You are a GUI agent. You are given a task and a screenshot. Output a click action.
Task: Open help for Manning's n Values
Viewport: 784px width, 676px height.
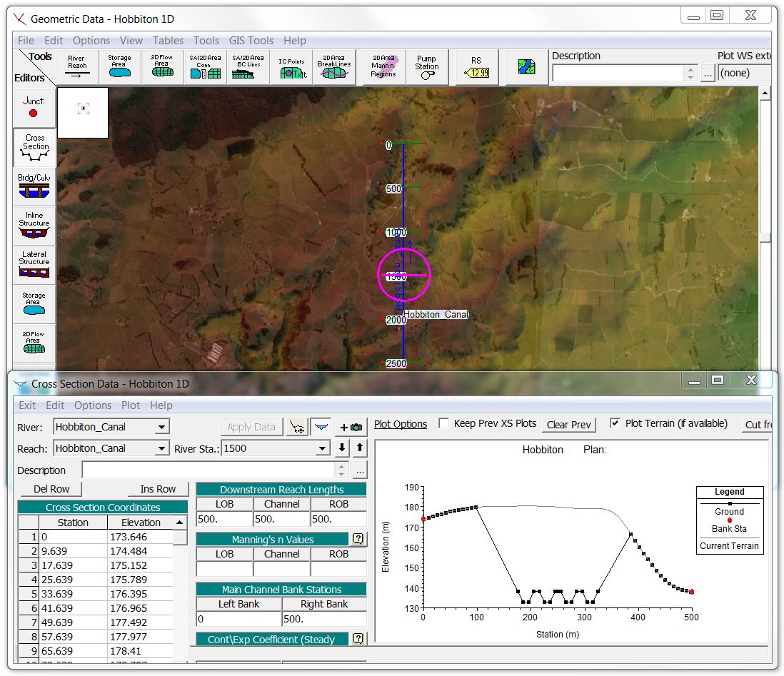point(358,539)
